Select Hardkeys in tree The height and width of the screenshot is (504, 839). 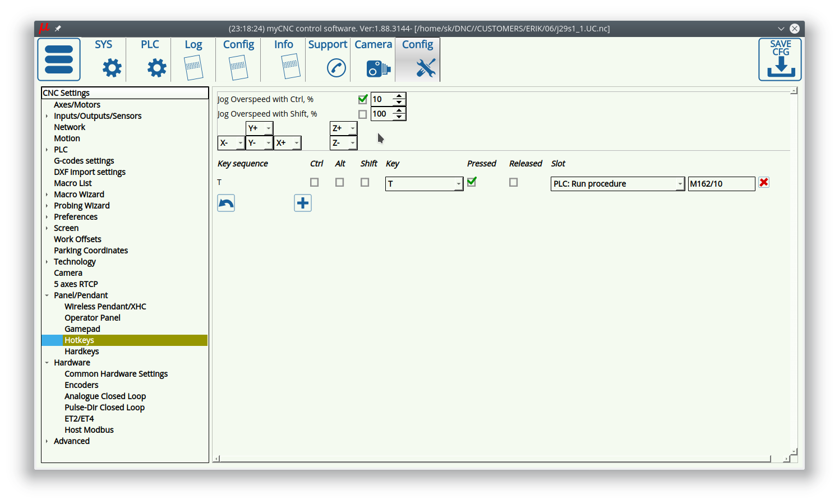coord(82,352)
